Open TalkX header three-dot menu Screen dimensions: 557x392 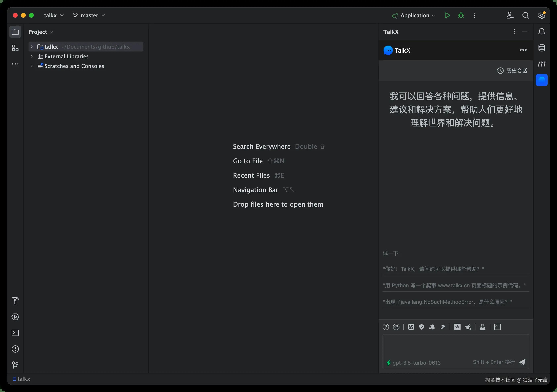[523, 50]
